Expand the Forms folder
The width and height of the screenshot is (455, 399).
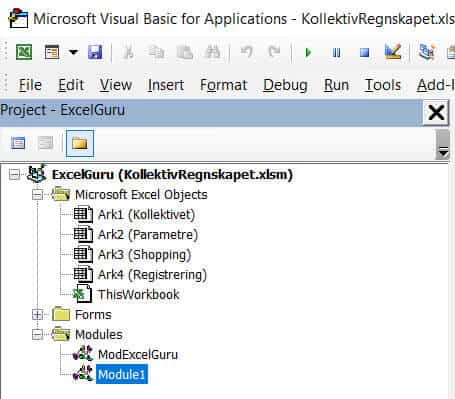click(37, 315)
